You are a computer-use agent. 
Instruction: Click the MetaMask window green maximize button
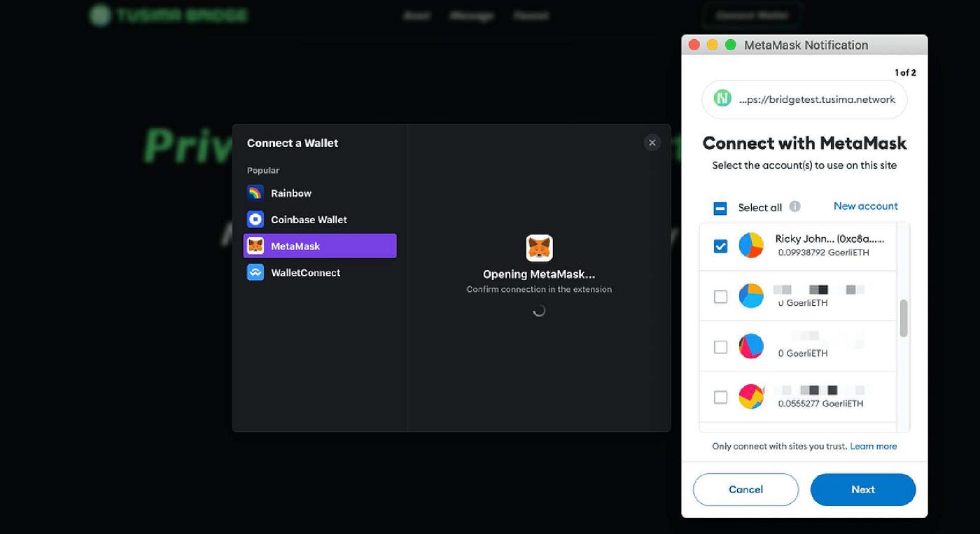click(x=731, y=45)
